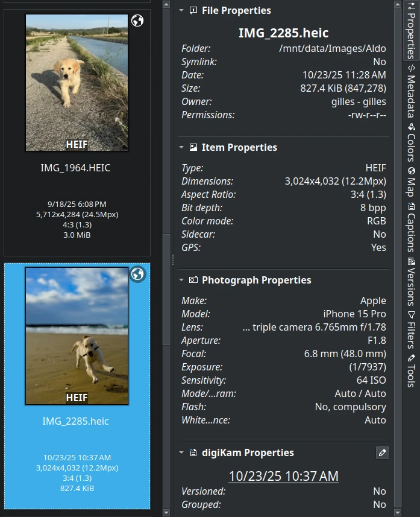Open the Versions sidebar tab
Viewport: 420px width, 517px height.
click(x=411, y=282)
